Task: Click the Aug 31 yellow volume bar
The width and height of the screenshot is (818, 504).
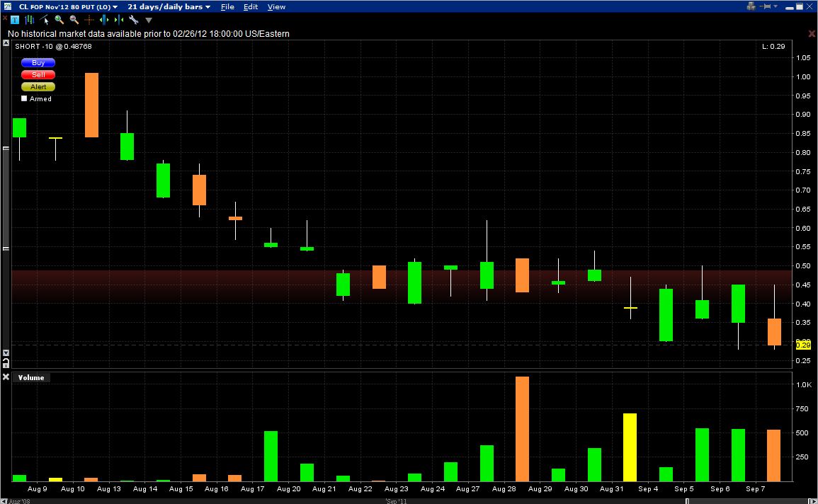Action: [x=630, y=447]
